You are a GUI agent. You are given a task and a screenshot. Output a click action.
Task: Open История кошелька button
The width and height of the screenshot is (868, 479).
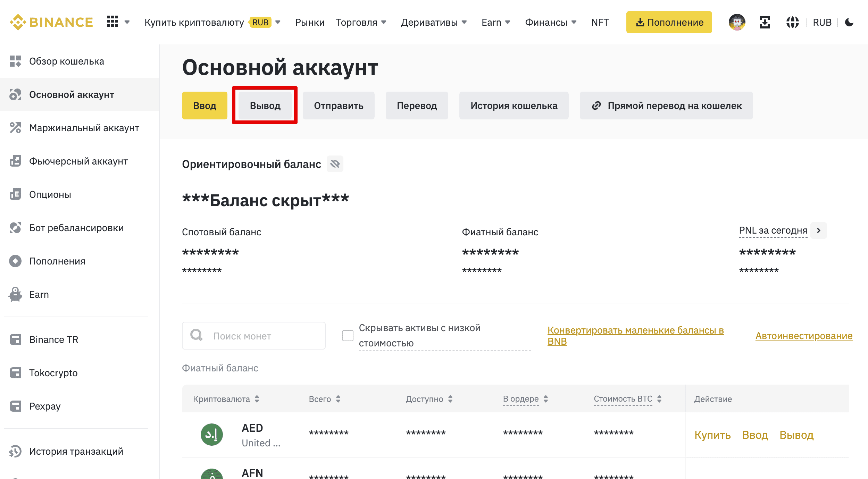(x=514, y=106)
